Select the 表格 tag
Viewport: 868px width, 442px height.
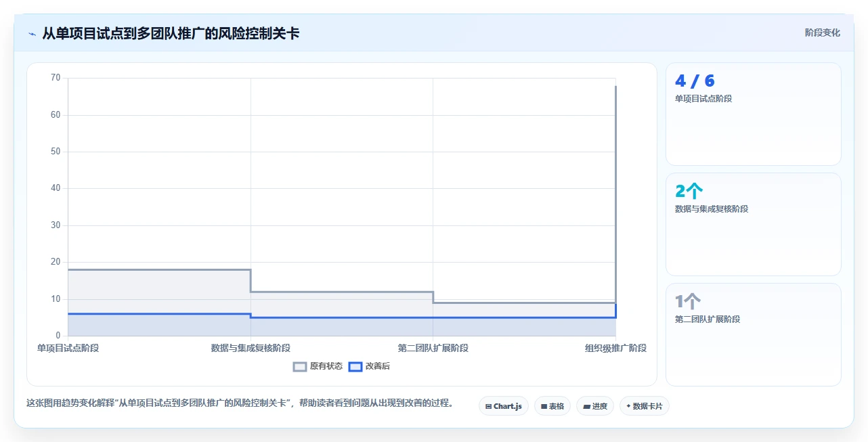(x=552, y=406)
